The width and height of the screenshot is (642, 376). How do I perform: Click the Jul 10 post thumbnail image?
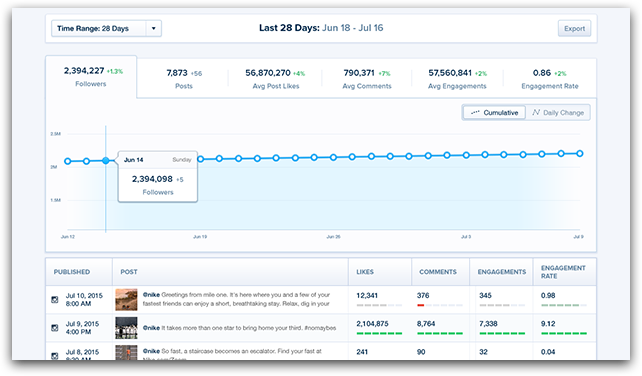point(126,299)
